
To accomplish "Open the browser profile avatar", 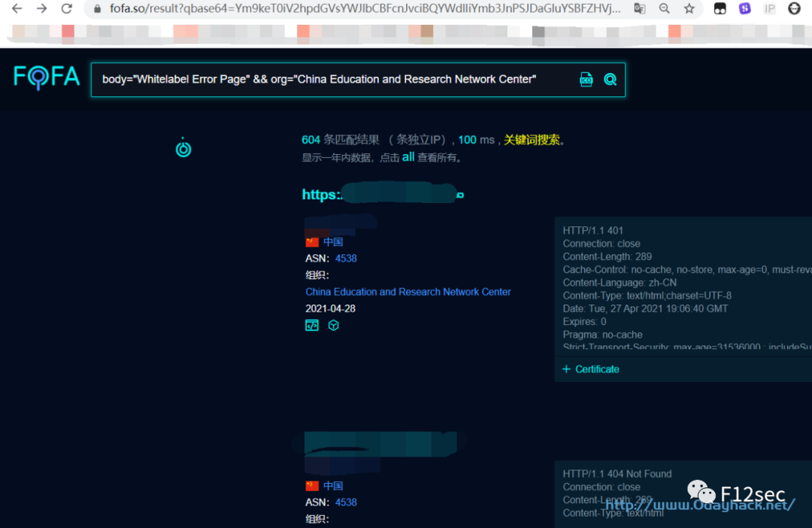I will (x=795, y=8).
